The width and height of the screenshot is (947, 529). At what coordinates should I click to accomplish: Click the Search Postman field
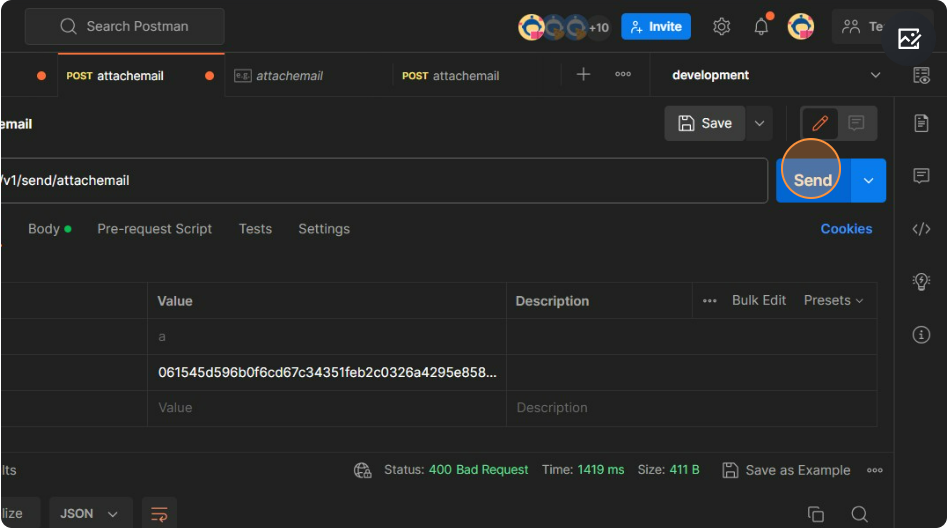tap(125, 26)
